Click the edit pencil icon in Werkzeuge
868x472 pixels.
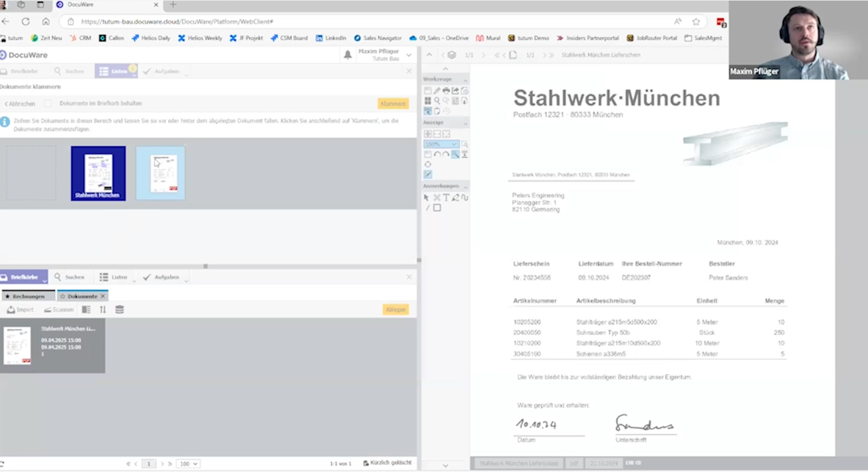pyautogui.click(x=437, y=90)
